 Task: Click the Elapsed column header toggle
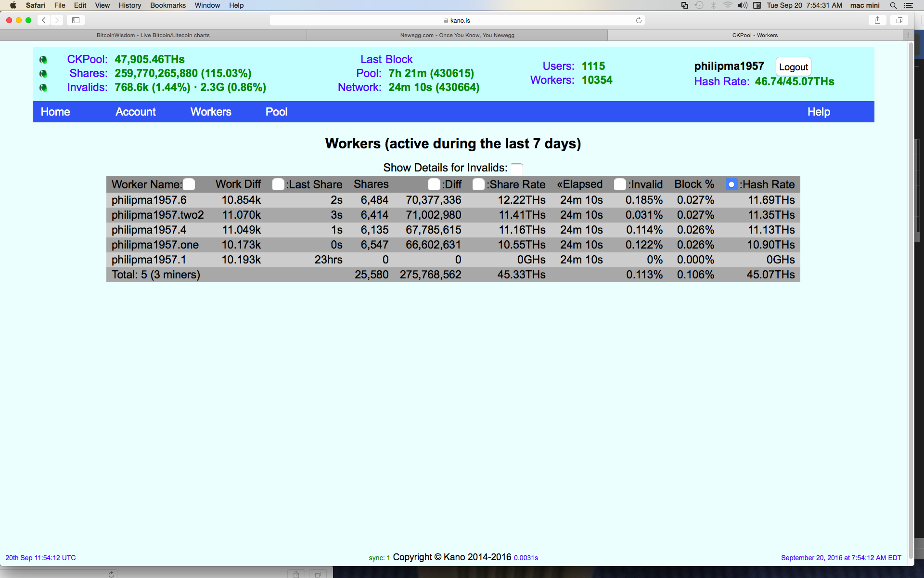580,184
